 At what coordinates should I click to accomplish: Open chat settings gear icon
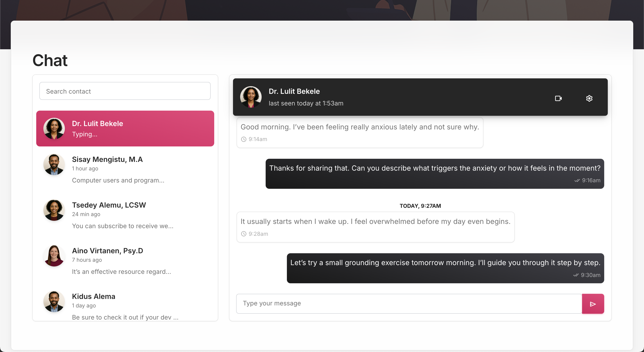point(589,98)
